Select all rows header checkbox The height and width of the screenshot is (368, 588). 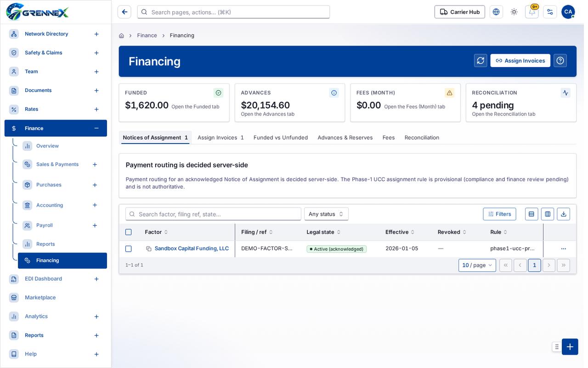pyautogui.click(x=129, y=232)
